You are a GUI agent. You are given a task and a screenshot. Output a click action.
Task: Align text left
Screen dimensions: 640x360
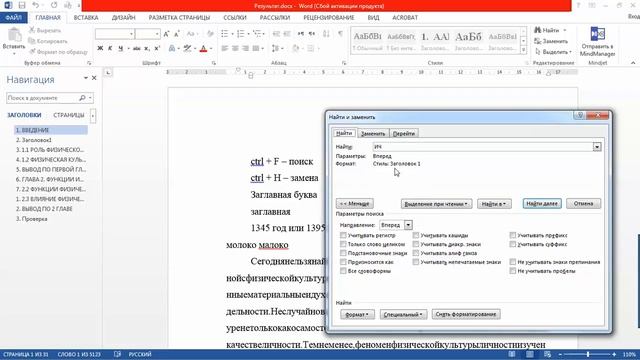(x=224, y=49)
